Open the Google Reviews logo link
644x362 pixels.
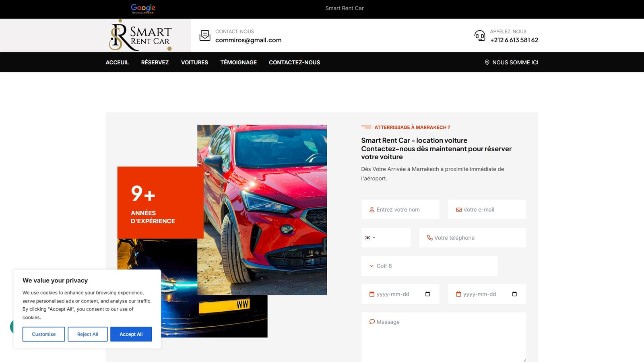[143, 8]
